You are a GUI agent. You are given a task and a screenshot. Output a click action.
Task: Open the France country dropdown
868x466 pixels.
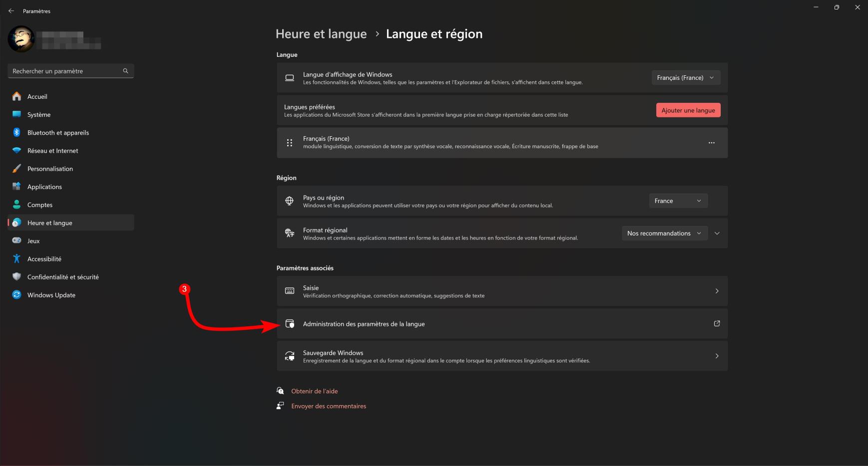[678, 201]
